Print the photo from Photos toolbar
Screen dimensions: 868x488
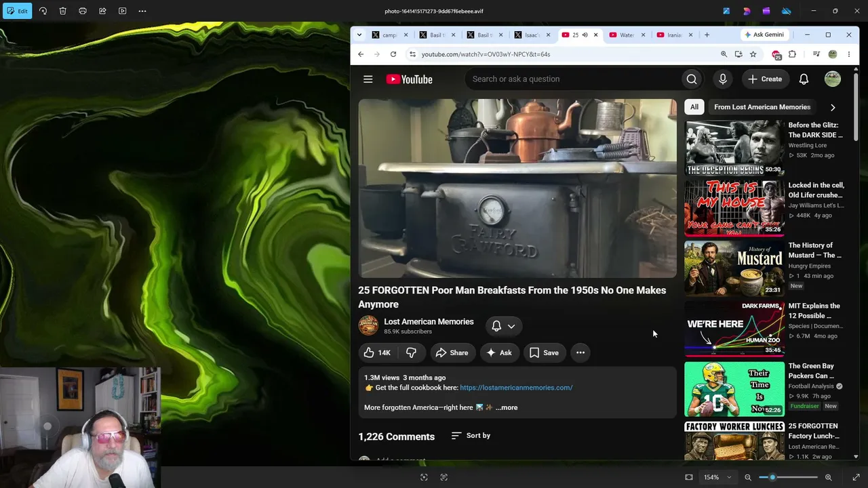(83, 11)
